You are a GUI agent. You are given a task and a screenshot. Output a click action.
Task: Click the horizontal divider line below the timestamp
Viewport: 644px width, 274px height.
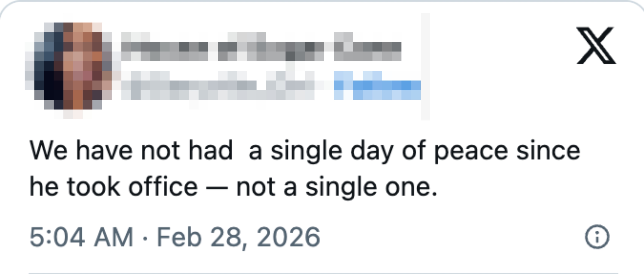click(x=323, y=273)
